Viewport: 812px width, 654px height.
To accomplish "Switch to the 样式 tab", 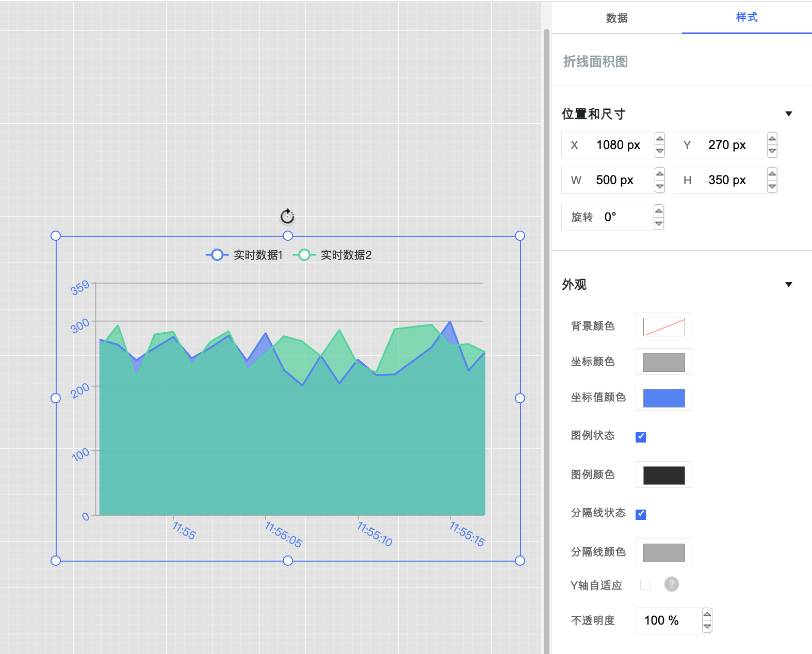I will click(747, 18).
